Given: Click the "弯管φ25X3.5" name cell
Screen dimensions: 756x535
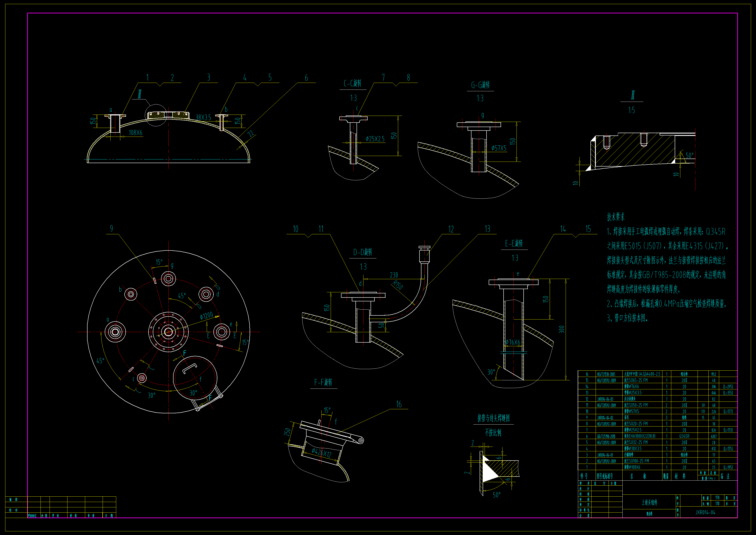Looking at the screenshot, I should pyautogui.click(x=633, y=393).
